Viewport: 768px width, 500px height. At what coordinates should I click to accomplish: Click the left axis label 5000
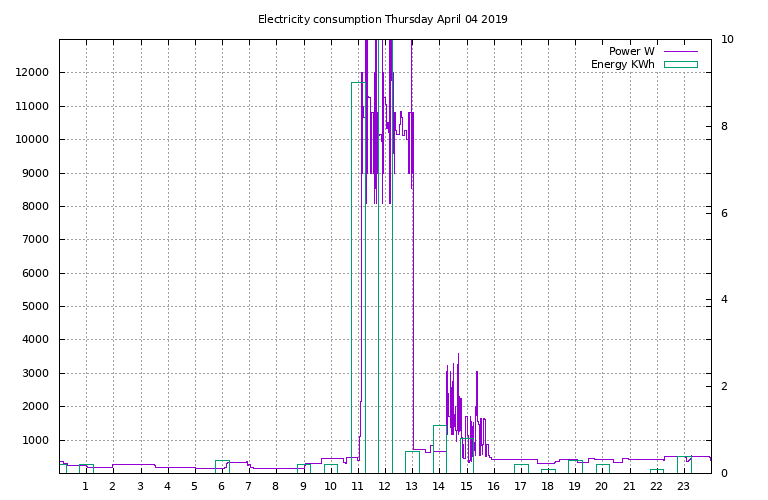pos(35,307)
